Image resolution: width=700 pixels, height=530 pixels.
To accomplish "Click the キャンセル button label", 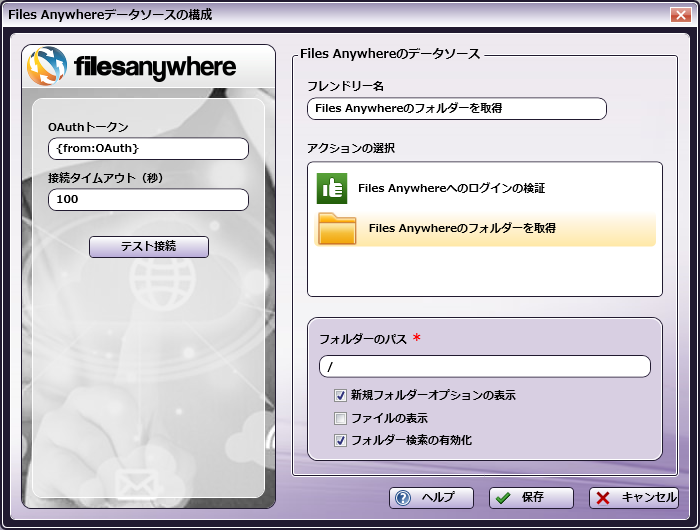I will [649, 497].
